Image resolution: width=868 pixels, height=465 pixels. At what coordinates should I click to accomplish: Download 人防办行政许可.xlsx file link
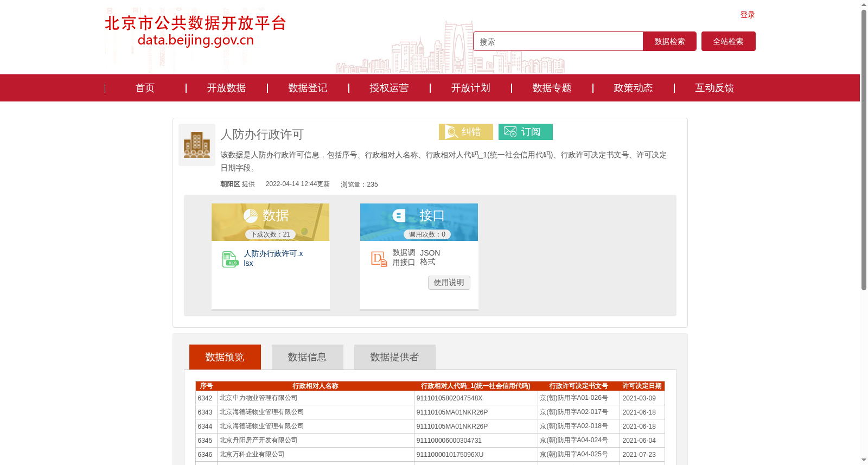coord(273,258)
